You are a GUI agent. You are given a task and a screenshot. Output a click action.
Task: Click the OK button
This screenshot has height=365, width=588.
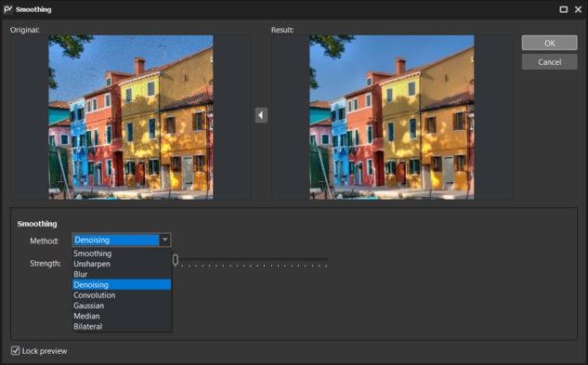click(x=549, y=43)
